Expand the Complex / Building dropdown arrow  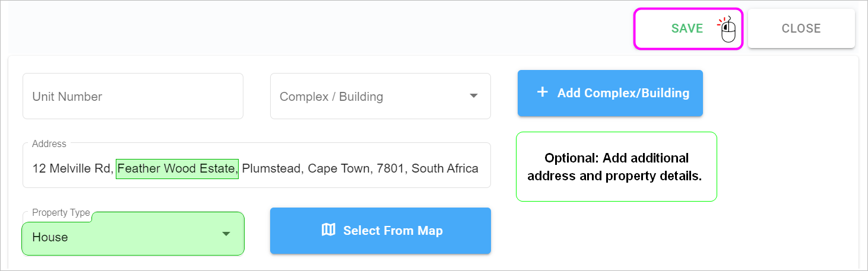(x=474, y=96)
